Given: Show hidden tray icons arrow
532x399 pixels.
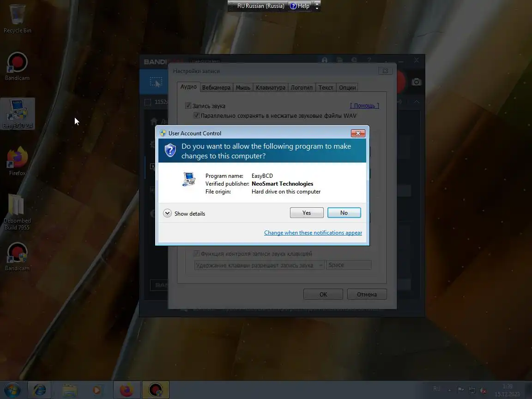Looking at the screenshot, I should click(x=449, y=390).
